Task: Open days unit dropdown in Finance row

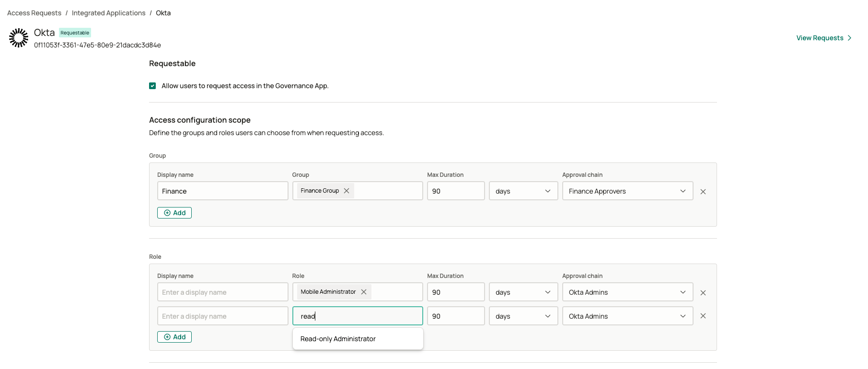Action: pos(523,191)
